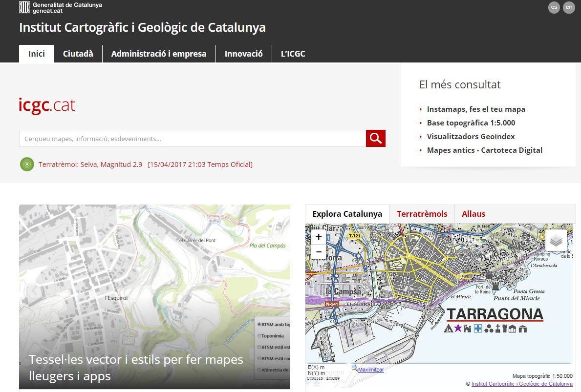Open the L'ICGC menu tab
This screenshot has height=392, width=581.
click(x=293, y=54)
